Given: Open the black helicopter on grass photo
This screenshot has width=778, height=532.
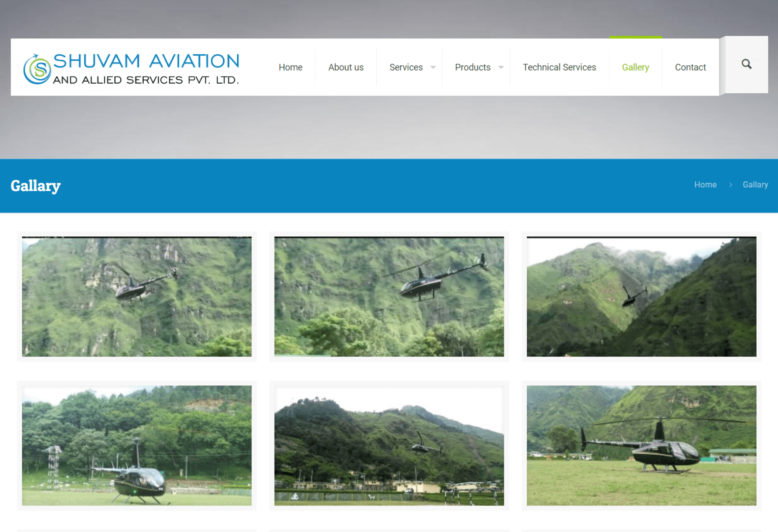Looking at the screenshot, I should pos(641,445).
